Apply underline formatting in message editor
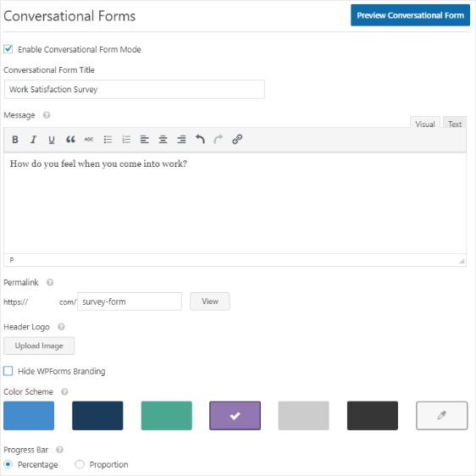The width and height of the screenshot is (476, 476). tap(52, 140)
